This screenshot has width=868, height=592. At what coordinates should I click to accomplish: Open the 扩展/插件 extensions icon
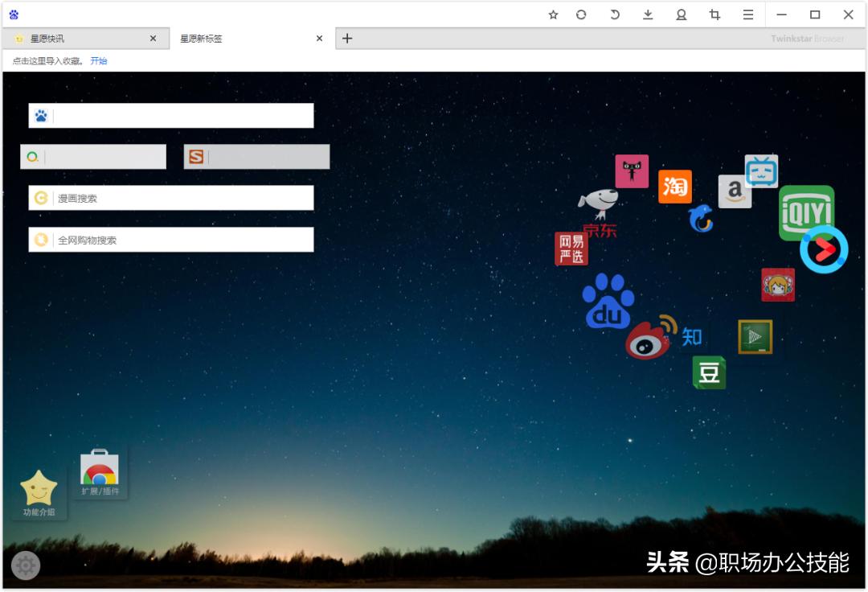pyautogui.click(x=100, y=467)
